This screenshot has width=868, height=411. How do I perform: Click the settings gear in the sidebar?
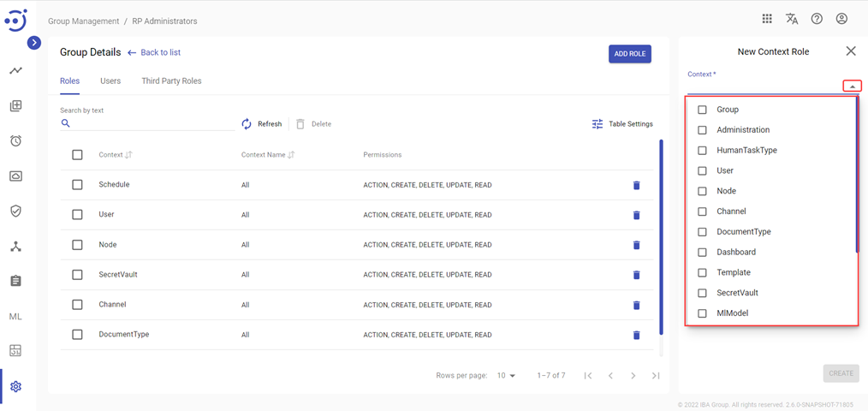coord(15,387)
